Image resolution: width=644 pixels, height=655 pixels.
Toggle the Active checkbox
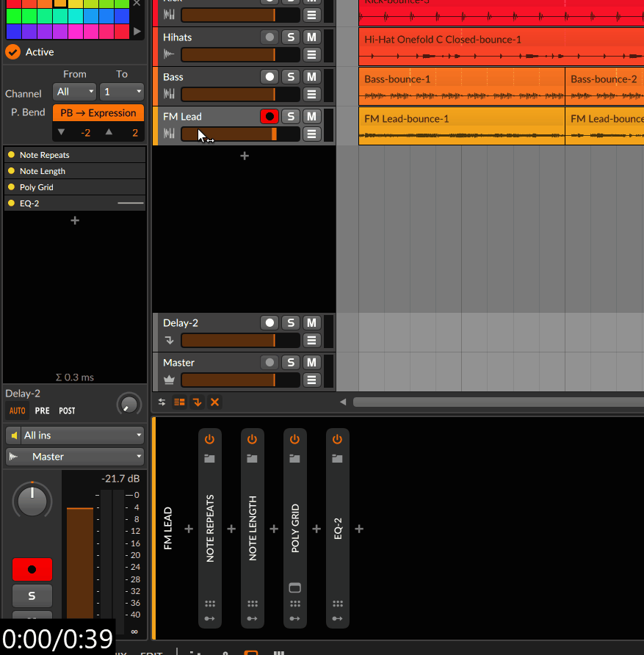coord(13,52)
